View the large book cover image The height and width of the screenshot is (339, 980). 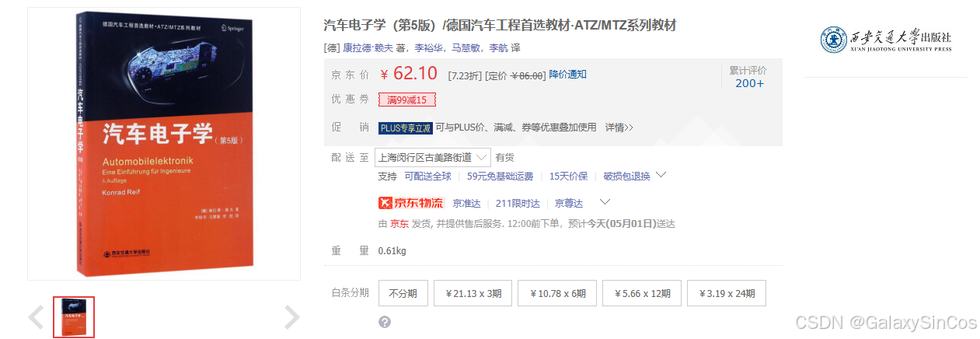164,144
